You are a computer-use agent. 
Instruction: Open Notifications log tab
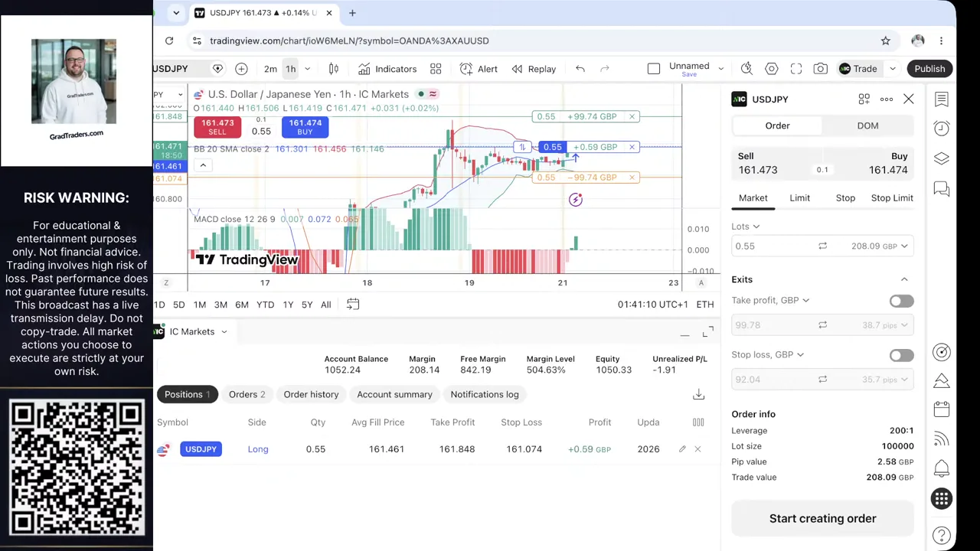[x=485, y=395]
